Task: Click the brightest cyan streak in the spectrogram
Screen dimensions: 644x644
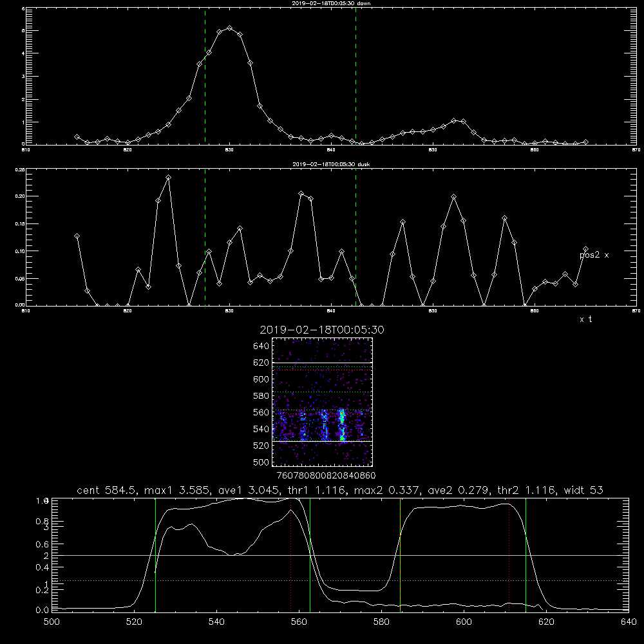Action: tap(341, 424)
